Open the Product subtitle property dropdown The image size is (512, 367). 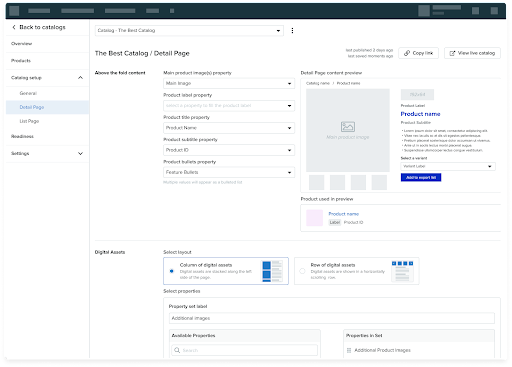tap(229, 150)
